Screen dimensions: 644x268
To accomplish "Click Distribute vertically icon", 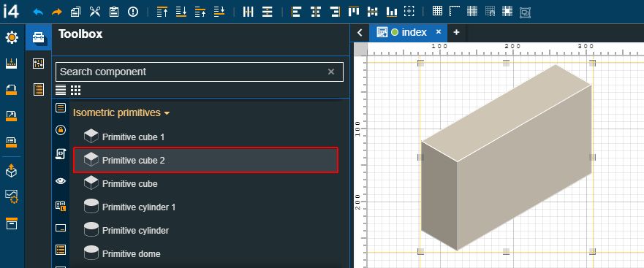I will tap(268, 12).
